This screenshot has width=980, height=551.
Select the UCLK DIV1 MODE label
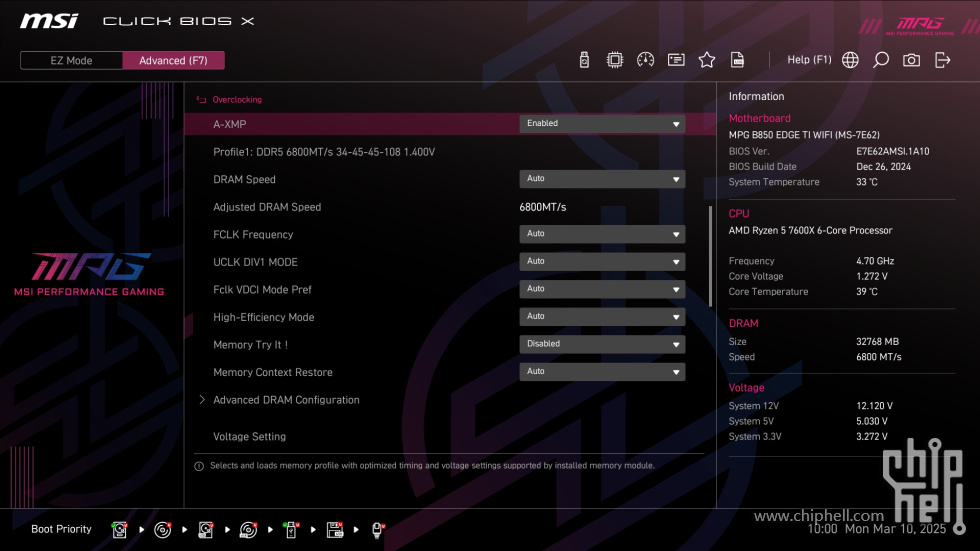pyautogui.click(x=255, y=262)
